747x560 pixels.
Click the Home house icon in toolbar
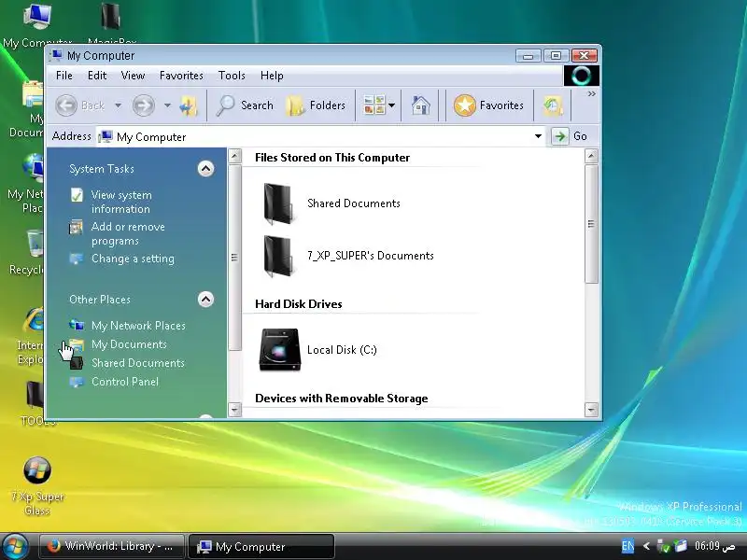point(421,105)
